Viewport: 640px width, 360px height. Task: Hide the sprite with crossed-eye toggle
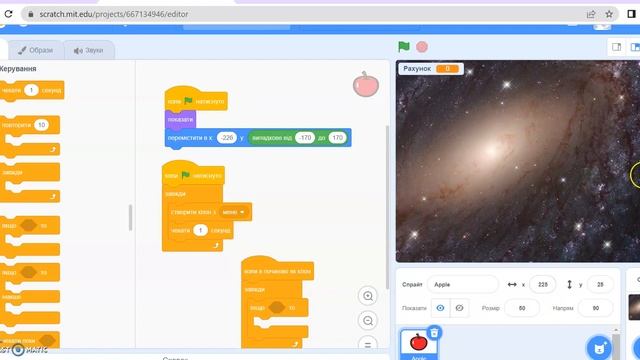click(459, 308)
